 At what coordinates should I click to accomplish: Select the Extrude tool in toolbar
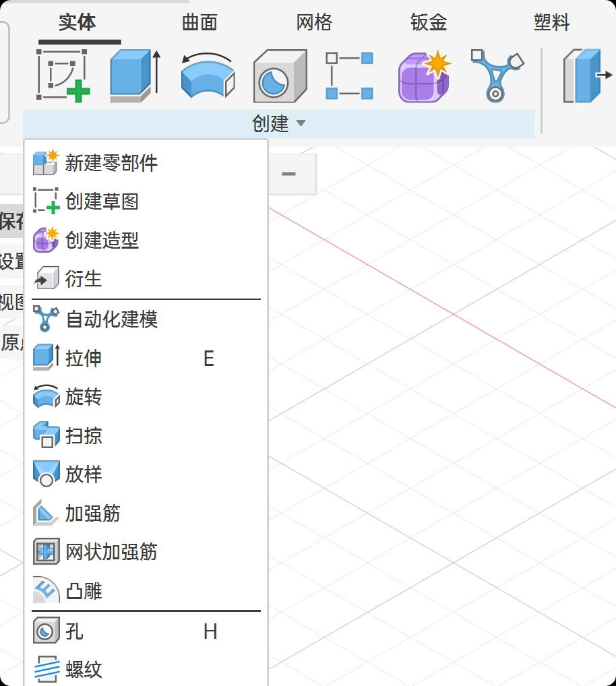click(x=135, y=75)
